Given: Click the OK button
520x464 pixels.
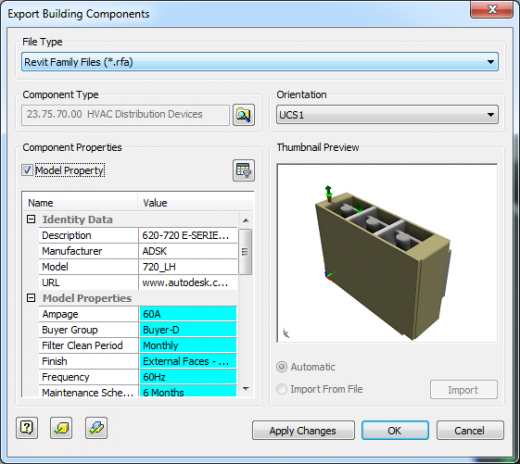Looking at the screenshot, I should click(x=395, y=430).
